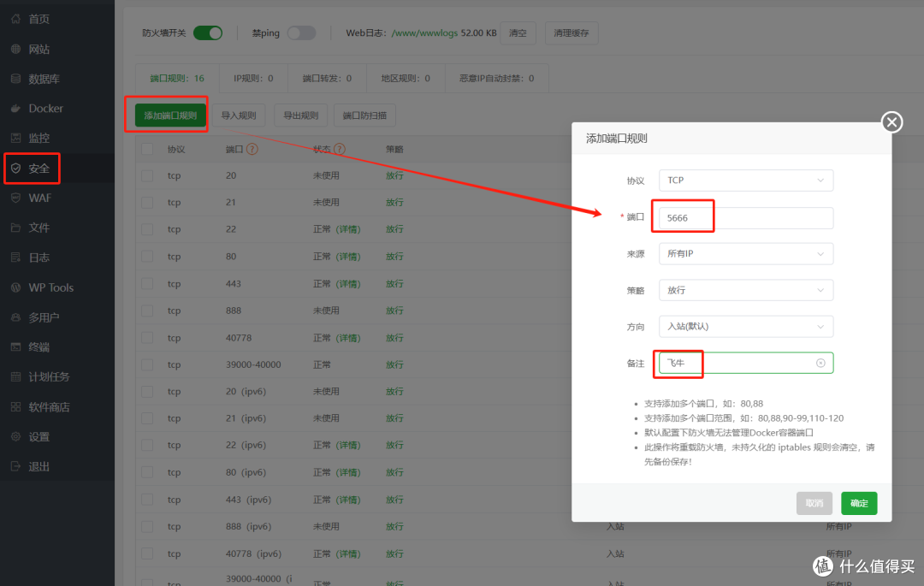The width and height of the screenshot is (924, 586).
Task: Click the 计划任务 calendar icon
Action: (16, 376)
